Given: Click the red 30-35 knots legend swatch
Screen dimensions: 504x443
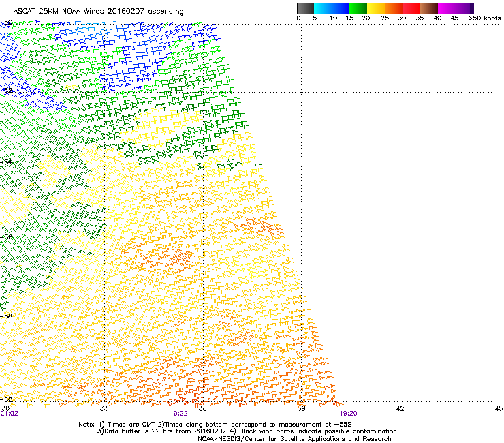Looking at the screenshot, I should tap(411, 8).
